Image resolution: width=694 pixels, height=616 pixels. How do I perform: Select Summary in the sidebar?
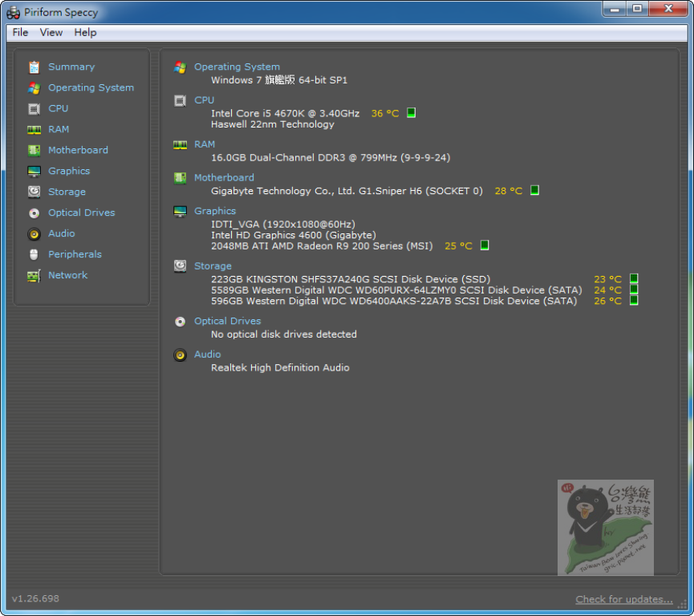pos(71,67)
